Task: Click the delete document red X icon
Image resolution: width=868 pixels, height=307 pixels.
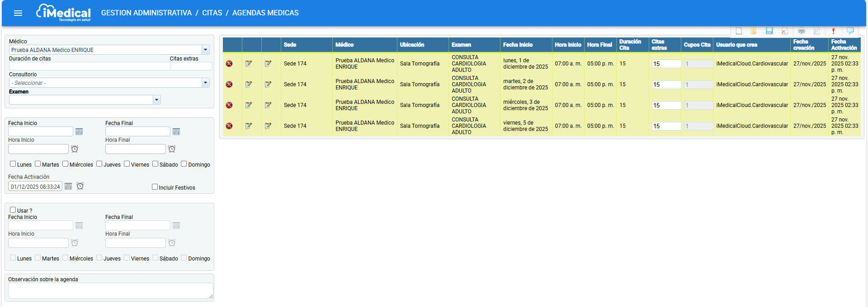Action: [784, 31]
